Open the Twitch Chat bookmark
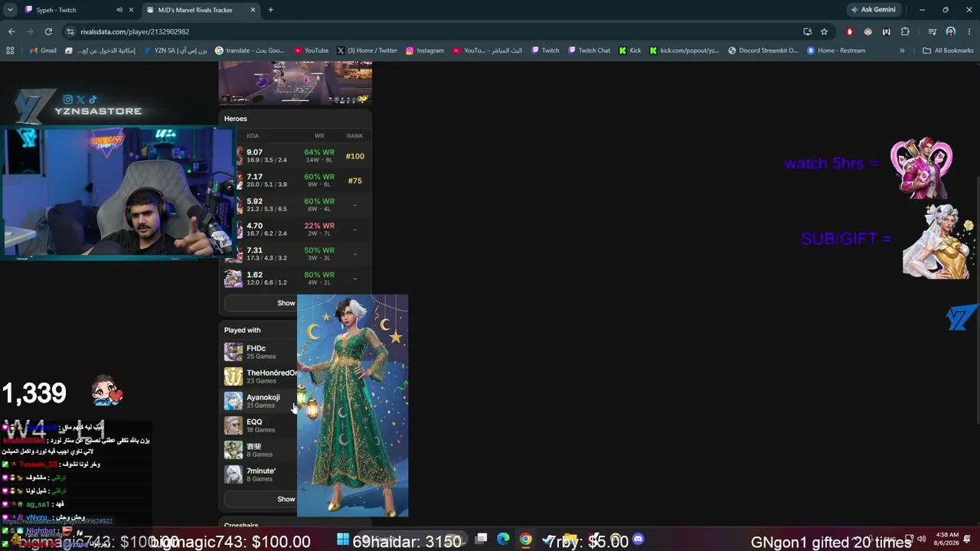Screen dimensions: 980x551 [x=590, y=51]
